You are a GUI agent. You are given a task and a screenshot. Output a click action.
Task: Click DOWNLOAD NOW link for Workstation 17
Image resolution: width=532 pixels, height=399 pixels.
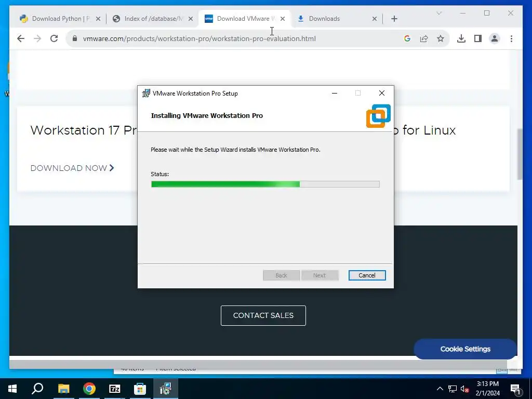click(72, 168)
